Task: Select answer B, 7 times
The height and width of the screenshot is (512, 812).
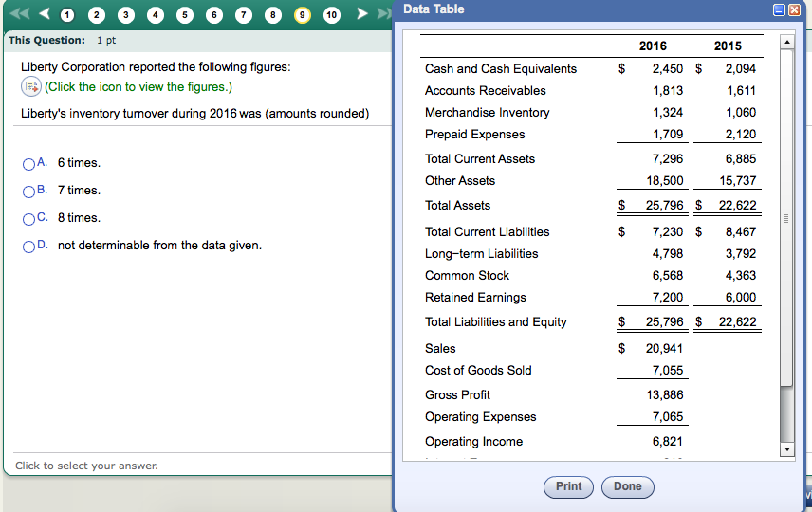Action: tap(29, 192)
